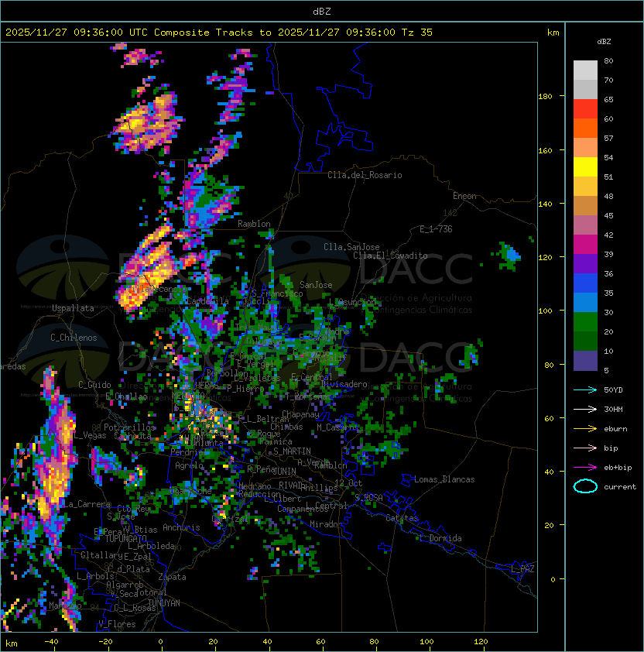Image resolution: width=644 pixels, height=652 pixels.
Task: Click the C_Guido map label
Action: (94, 385)
